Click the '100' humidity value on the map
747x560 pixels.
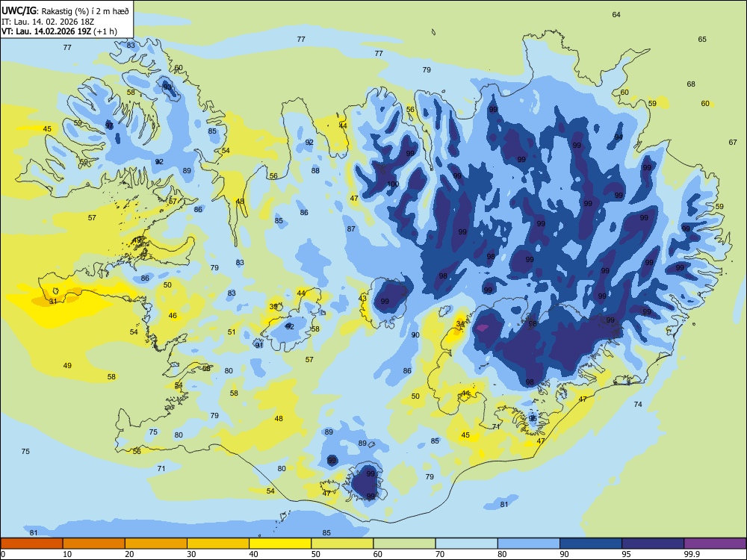click(393, 184)
